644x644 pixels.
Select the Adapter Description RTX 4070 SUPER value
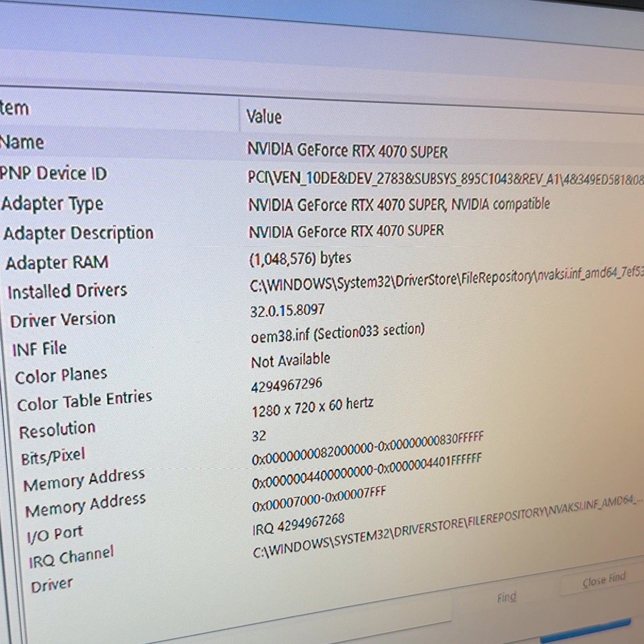pos(346,231)
